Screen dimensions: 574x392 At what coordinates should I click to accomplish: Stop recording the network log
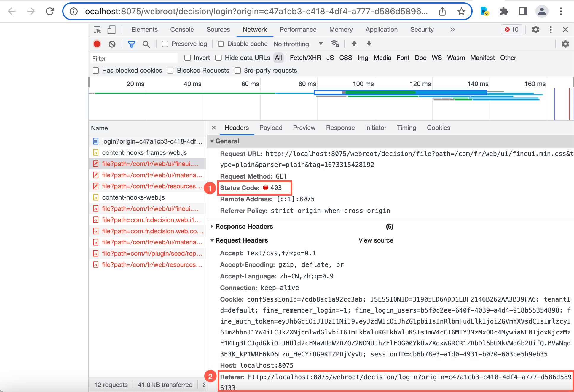click(x=97, y=44)
